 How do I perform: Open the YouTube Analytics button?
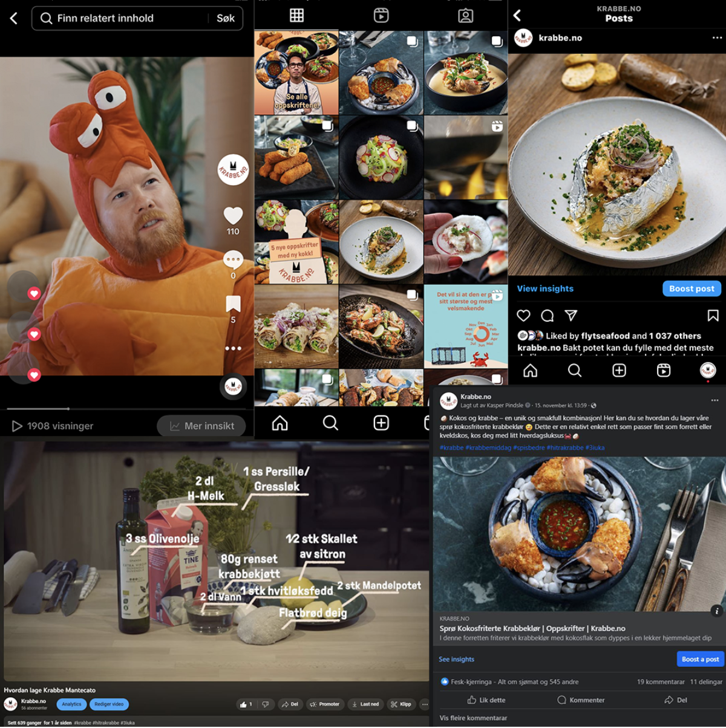pyautogui.click(x=71, y=704)
